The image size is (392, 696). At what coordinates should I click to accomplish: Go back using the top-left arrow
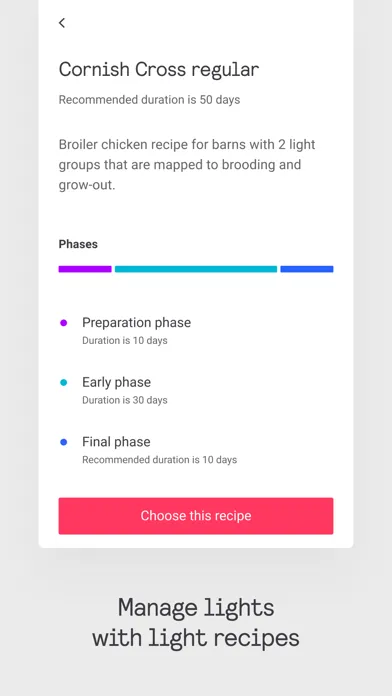pos(62,23)
